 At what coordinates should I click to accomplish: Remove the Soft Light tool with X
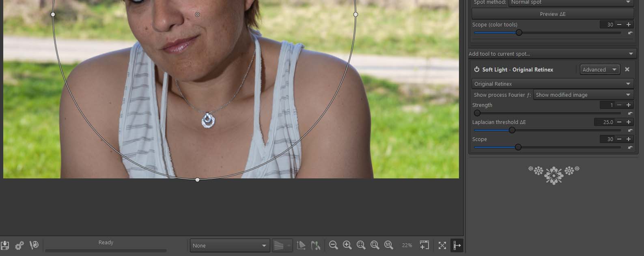pos(627,69)
